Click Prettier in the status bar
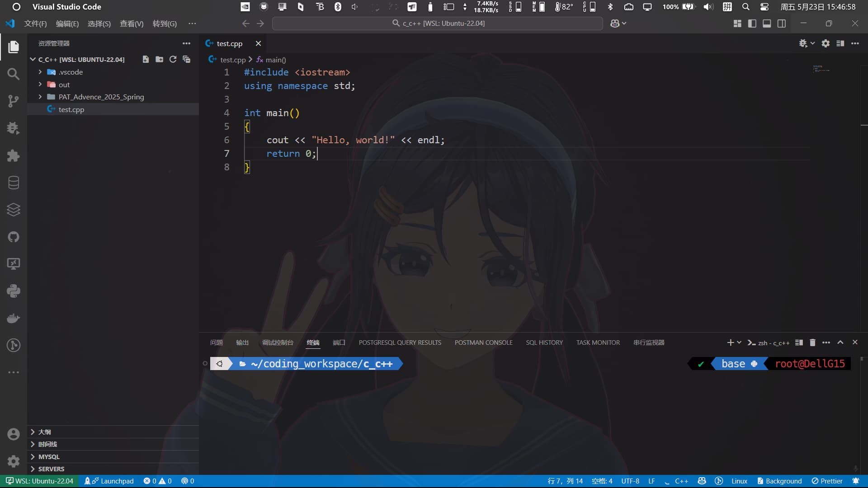The height and width of the screenshot is (488, 868). (827, 481)
